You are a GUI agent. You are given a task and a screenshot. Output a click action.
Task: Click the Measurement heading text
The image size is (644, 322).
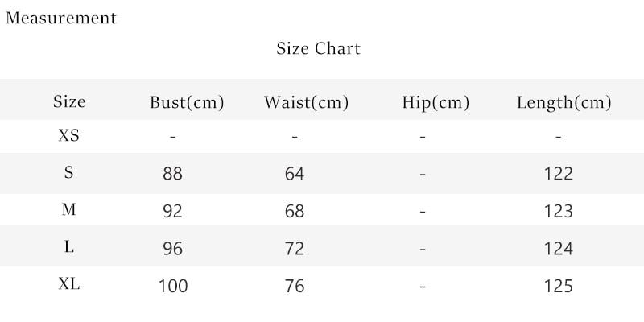tap(61, 18)
